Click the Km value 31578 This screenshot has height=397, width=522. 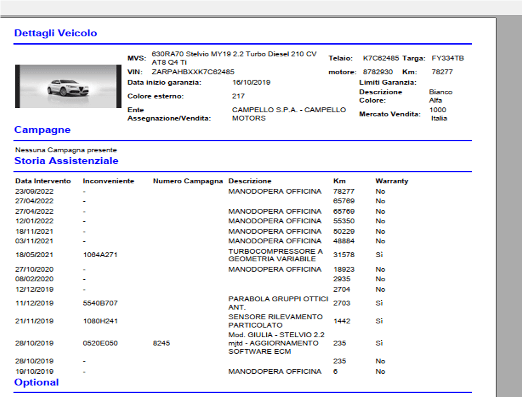click(344, 255)
